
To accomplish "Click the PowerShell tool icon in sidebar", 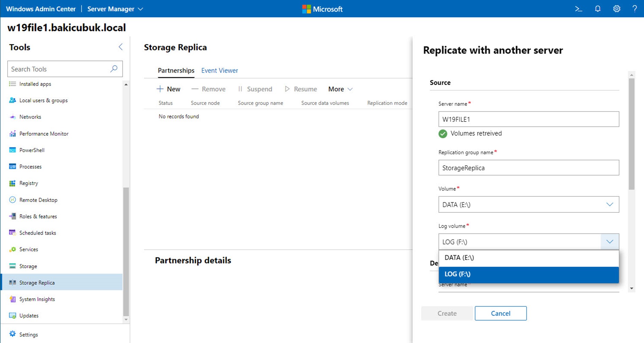I will pos(12,150).
